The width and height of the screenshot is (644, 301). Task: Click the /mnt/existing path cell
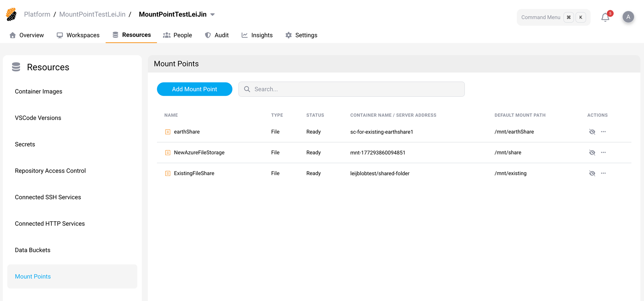(x=510, y=173)
